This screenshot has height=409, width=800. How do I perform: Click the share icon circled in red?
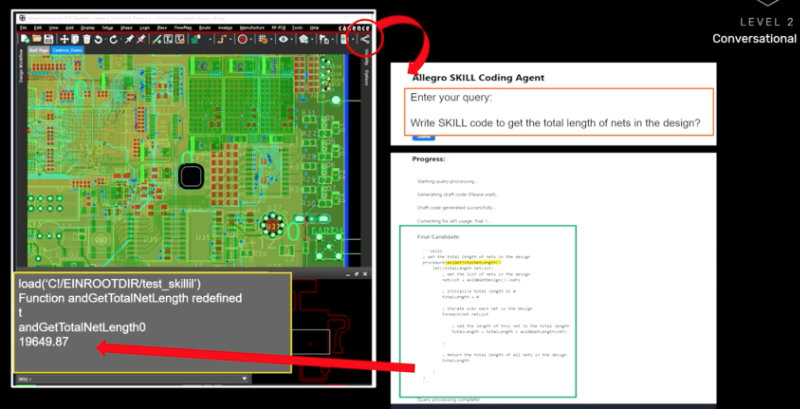(366, 38)
